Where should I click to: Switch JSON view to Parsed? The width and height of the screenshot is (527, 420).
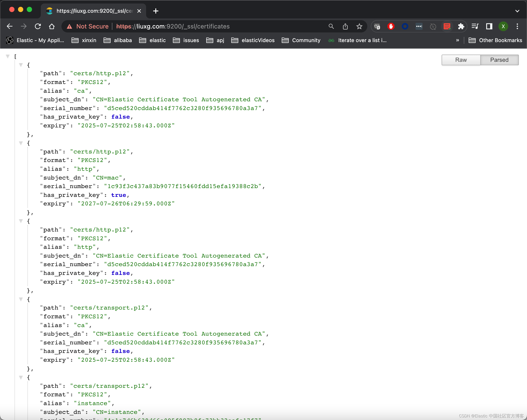pyautogui.click(x=499, y=60)
